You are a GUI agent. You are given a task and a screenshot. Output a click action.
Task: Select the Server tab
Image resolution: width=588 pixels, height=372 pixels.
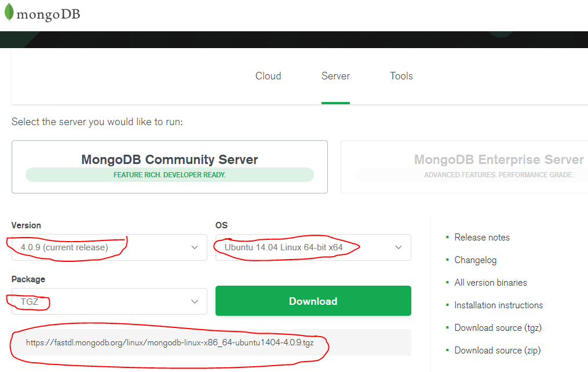pos(335,76)
